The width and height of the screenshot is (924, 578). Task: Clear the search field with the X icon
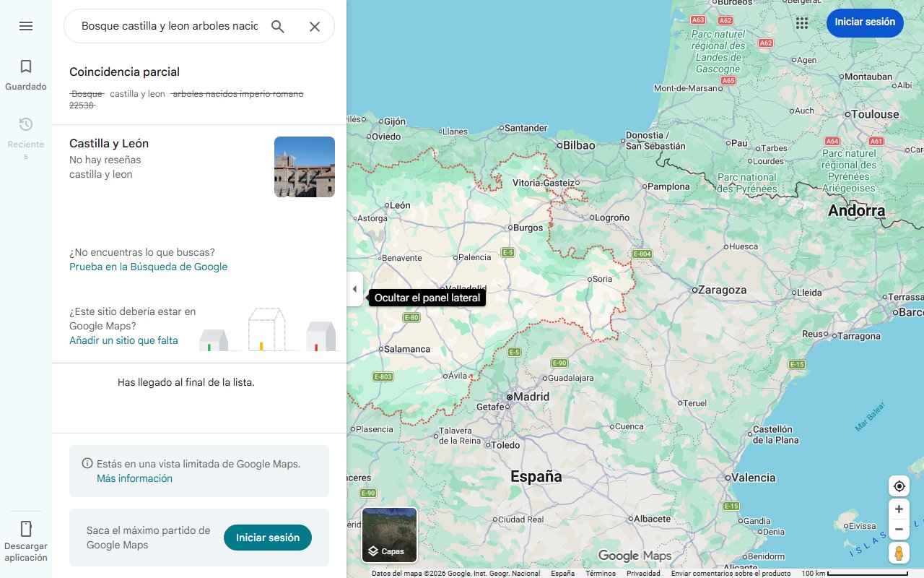point(315,25)
